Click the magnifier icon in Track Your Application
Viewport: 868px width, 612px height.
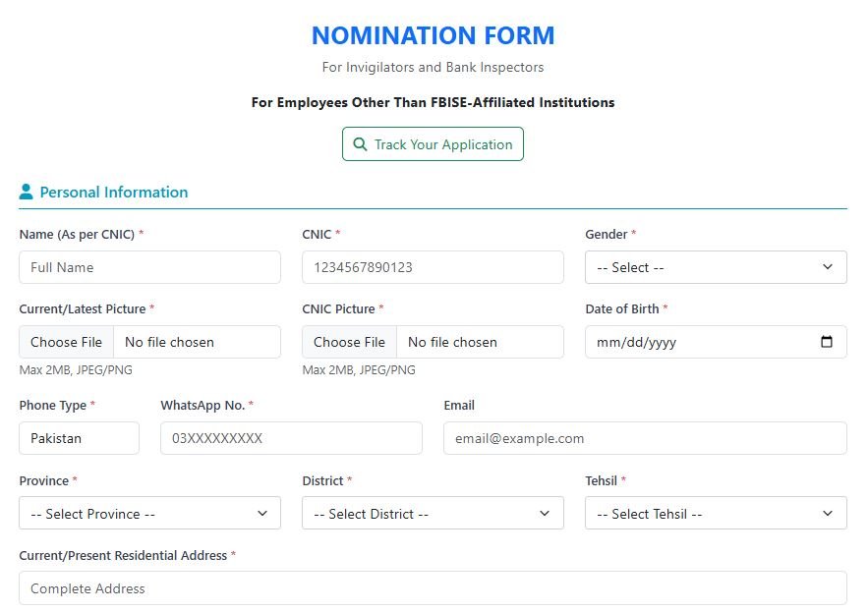pyautogui.click(x=360, y=143)
